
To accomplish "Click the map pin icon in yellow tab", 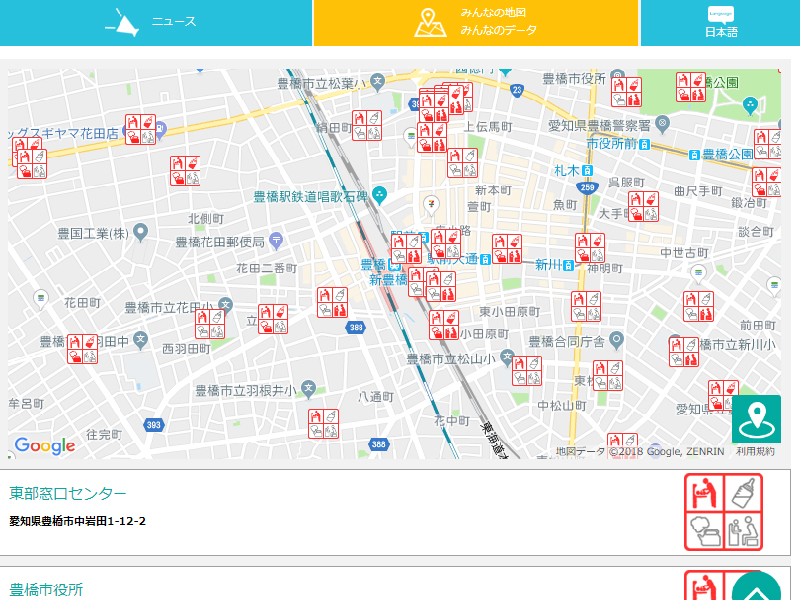I will pyautogui.click(x=430, y=23).
